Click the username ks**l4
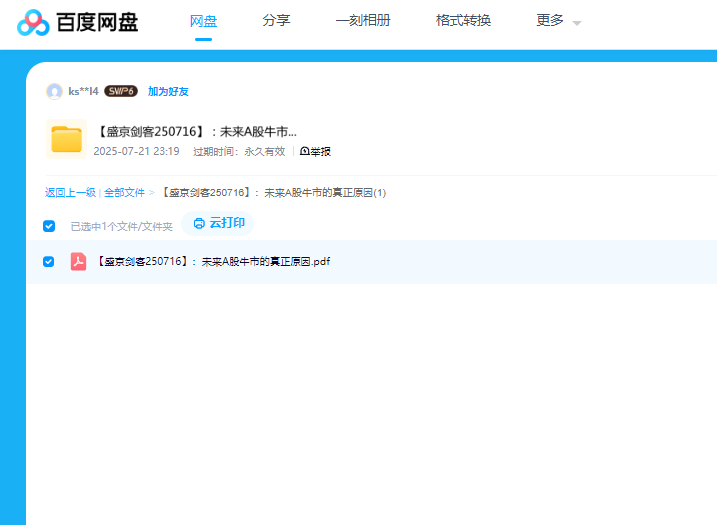The width and height of the screenshot is (717, 525). 83,92
